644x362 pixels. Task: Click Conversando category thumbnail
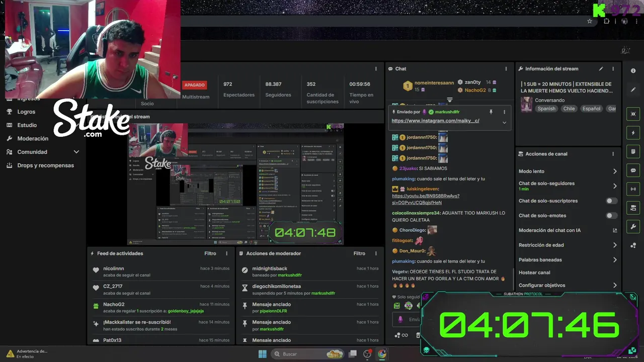[527, 104]
